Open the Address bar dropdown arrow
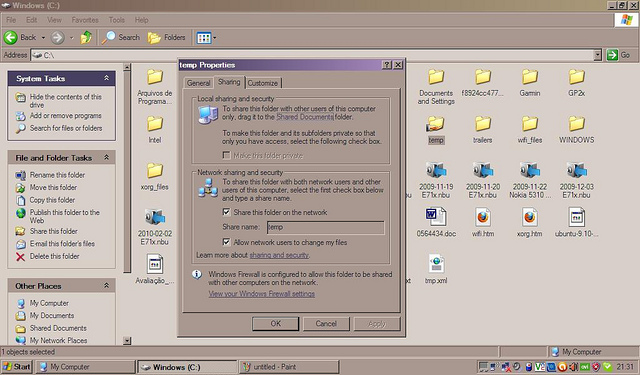This screenshot has height=375, width=640. click(x=598, y=55)
